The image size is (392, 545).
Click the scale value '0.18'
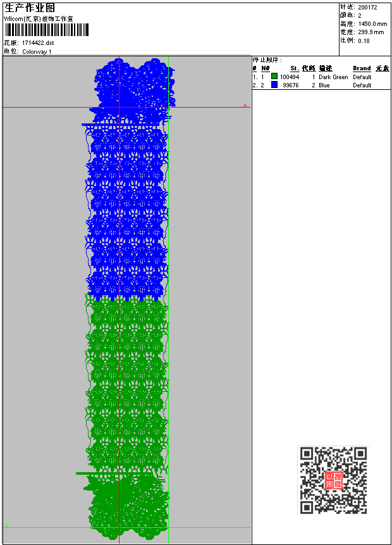(x=364, y=41)
